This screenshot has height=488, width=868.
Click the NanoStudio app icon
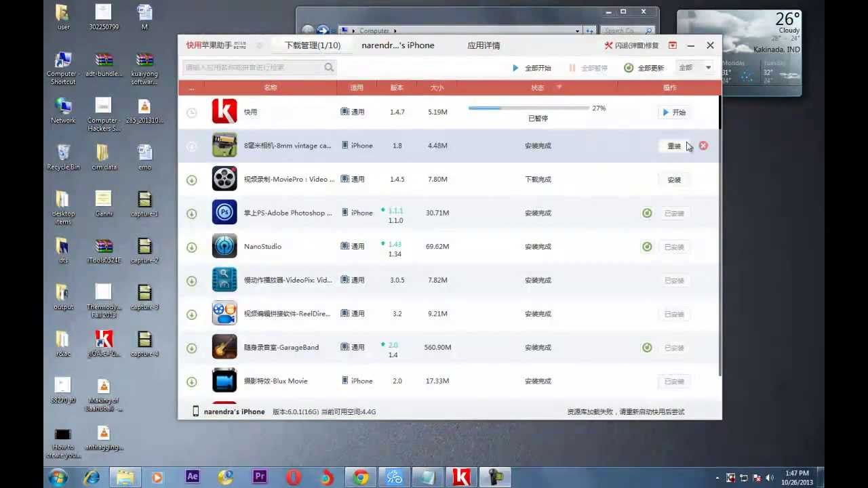click(224, 246)
